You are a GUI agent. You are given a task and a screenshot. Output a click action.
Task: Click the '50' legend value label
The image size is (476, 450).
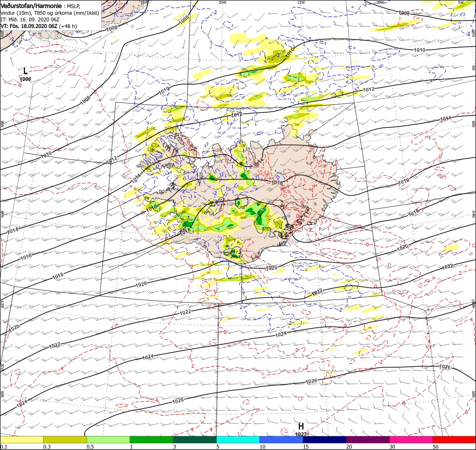coord(436,447)
